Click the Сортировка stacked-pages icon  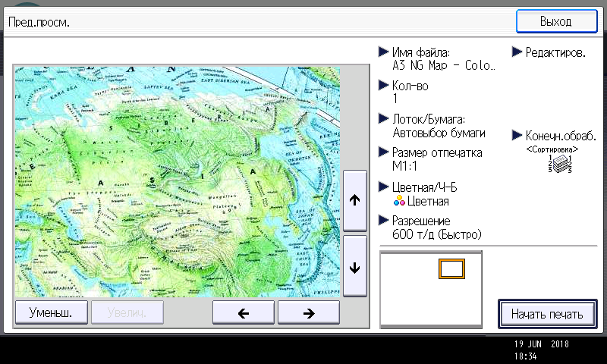560,164
